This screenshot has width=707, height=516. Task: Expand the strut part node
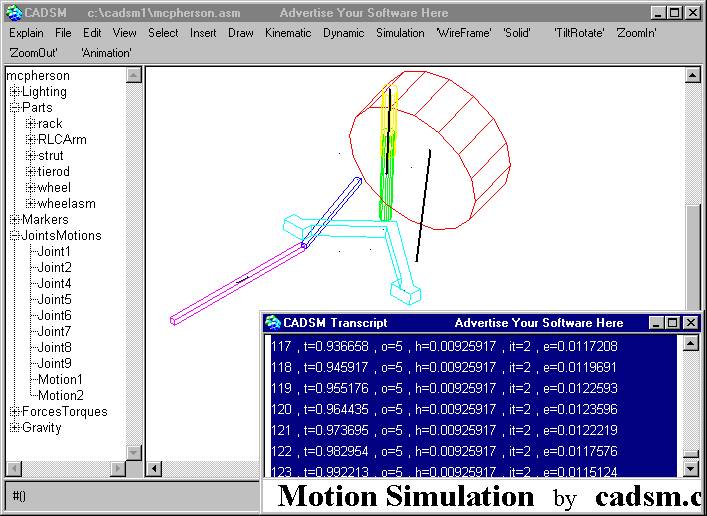pyautogui.click(x=31, y=156)
